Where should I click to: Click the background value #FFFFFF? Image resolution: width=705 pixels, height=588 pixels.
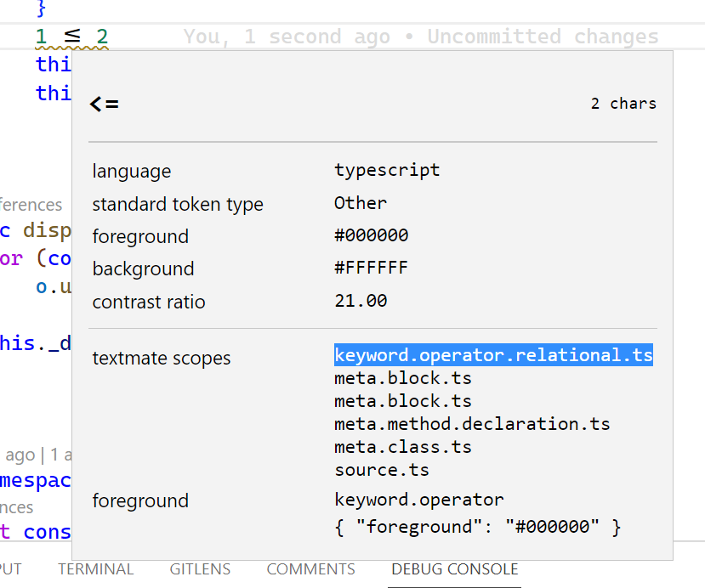371,268
